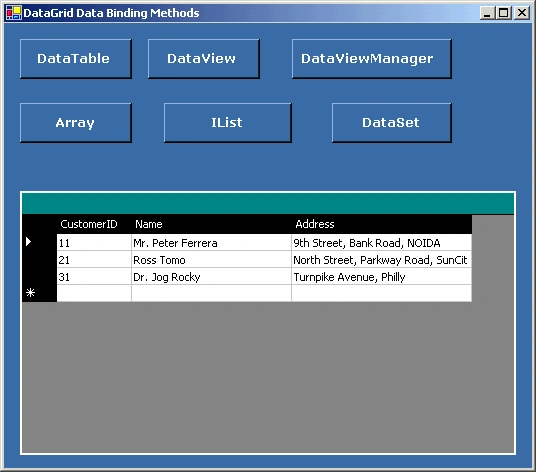536x472 pixels.
Task: Load data with the DataSet button
Action: point(392,123)
